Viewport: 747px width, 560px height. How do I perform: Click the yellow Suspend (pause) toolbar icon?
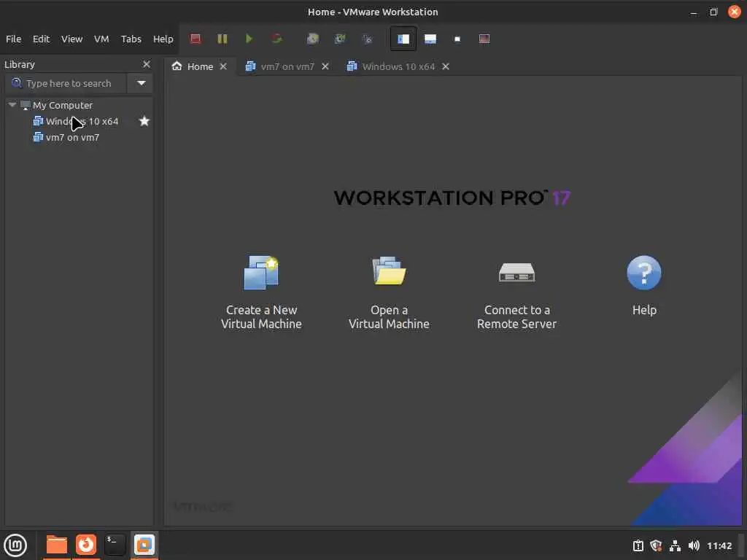coord(222,39)
